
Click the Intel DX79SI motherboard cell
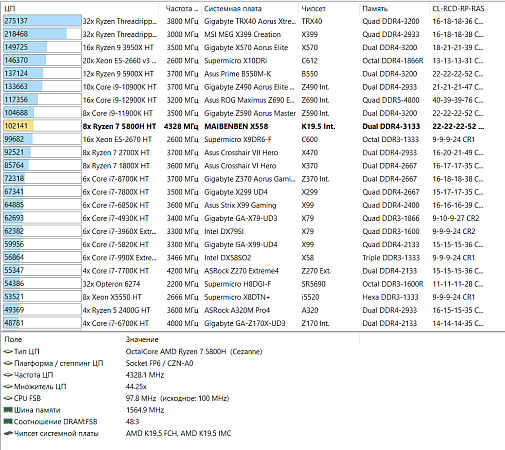[224, 231]
